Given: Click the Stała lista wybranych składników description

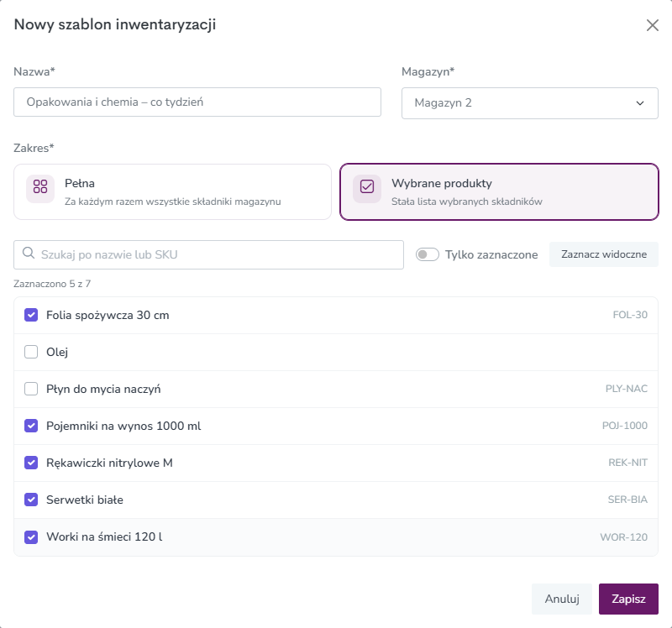Looking at the screenshot, I should click(467, 201).
